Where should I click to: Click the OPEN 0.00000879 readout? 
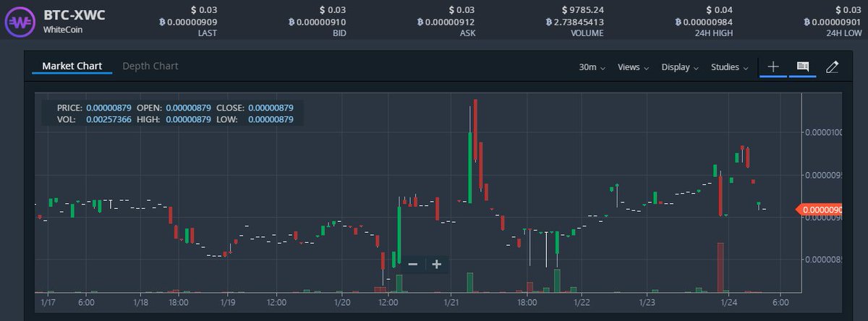point(174,108)
